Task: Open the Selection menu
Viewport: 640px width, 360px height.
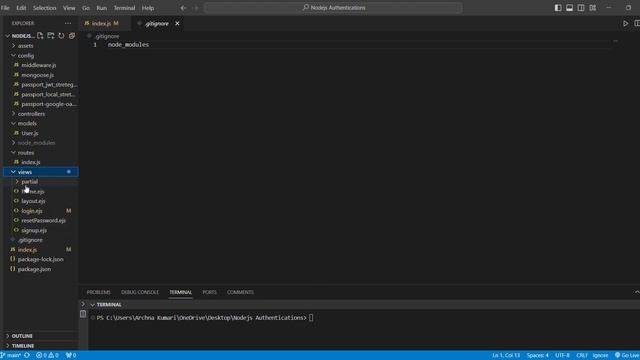Action: coord(44,8)
